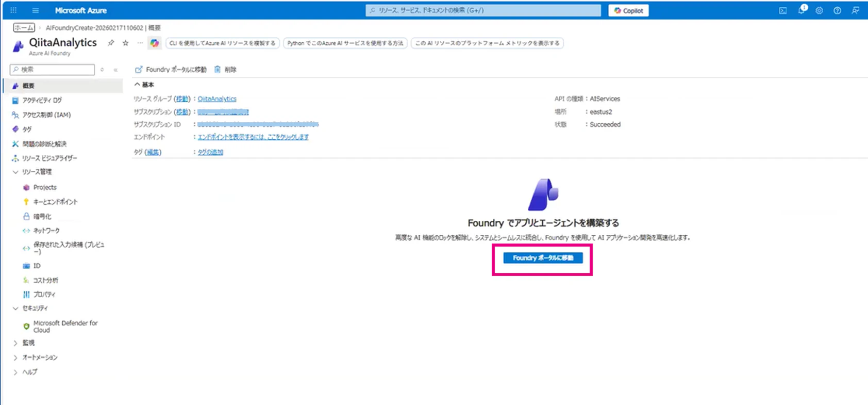Collapse the 基本 section
This screenshot has height=405, width=868.
click(x=144, y=85)
